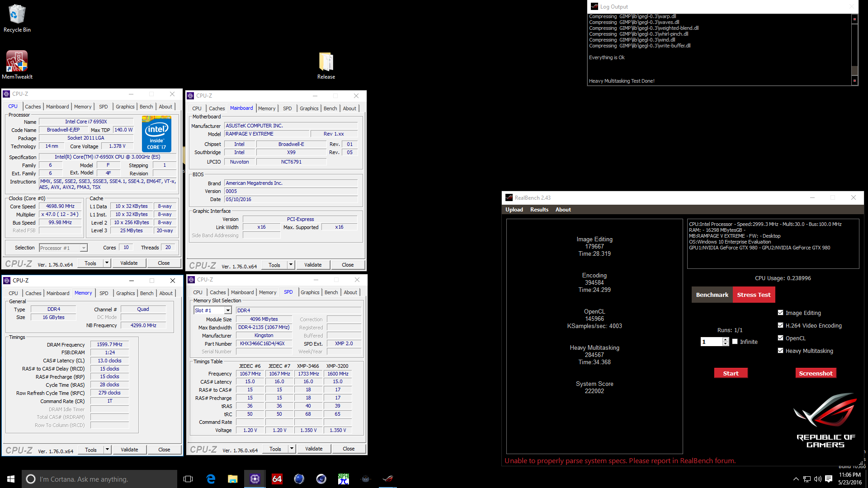Open the red 64 AIDA64 taskbar icon
Image resolution: width=868 pixels, height=488 pixels.
point(277,479)
